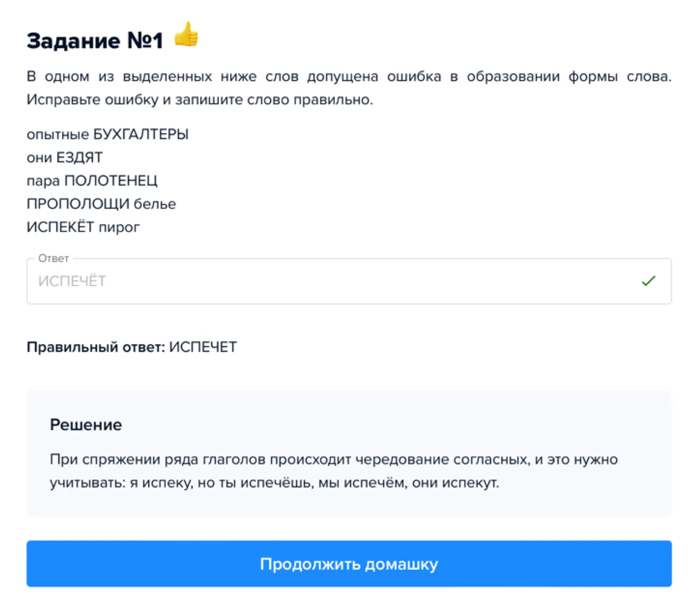Click the чередование согласных explanation line
Viewport: 698px width, 616px height.
pyautogui.click(x=334, y=459)
